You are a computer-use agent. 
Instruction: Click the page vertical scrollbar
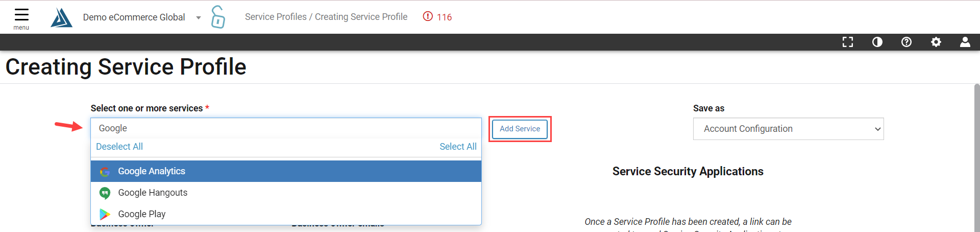point(976,157)
